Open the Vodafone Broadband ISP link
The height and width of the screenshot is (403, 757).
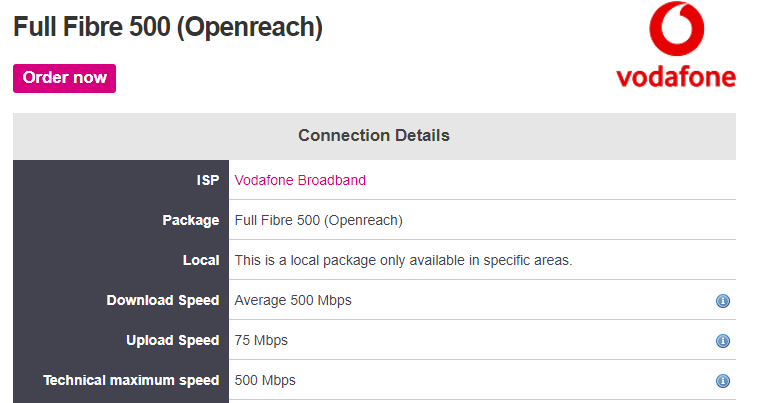tap(300, 180)
